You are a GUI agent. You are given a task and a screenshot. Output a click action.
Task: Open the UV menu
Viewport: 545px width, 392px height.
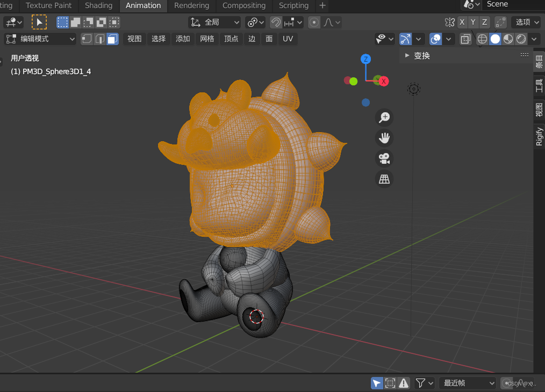(x=288, y=39)
